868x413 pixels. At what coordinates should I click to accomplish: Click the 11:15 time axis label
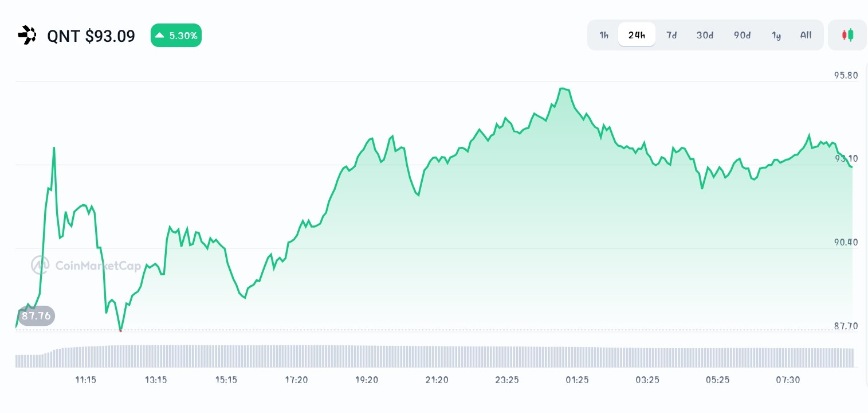click(x=85, y=380)
